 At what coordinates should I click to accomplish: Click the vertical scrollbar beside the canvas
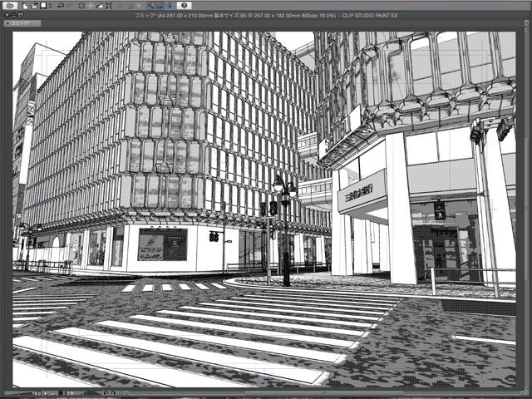(526, 210)
